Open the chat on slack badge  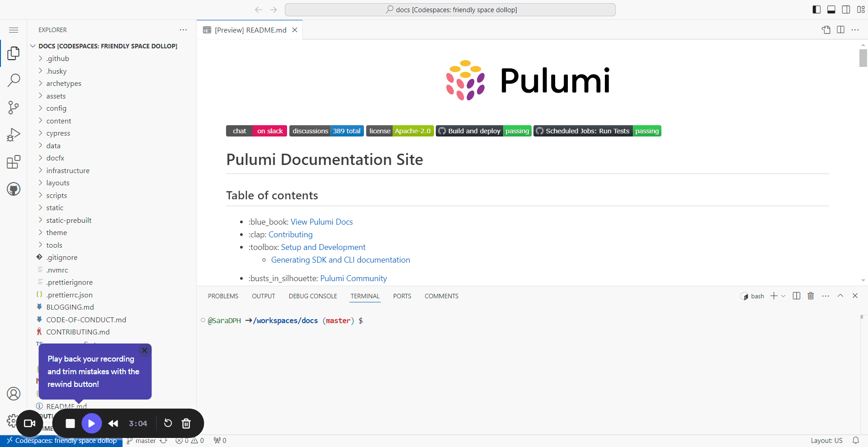pos(256,131)
